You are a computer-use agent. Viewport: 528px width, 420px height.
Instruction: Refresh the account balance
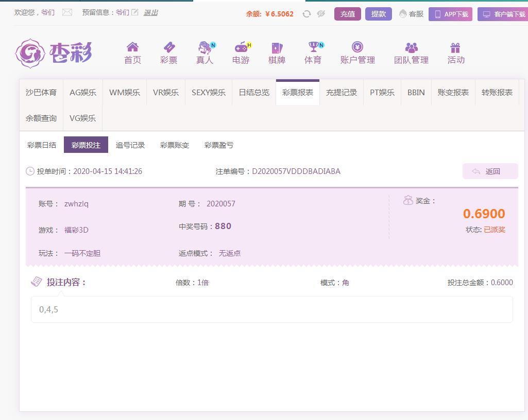(306, 14)
